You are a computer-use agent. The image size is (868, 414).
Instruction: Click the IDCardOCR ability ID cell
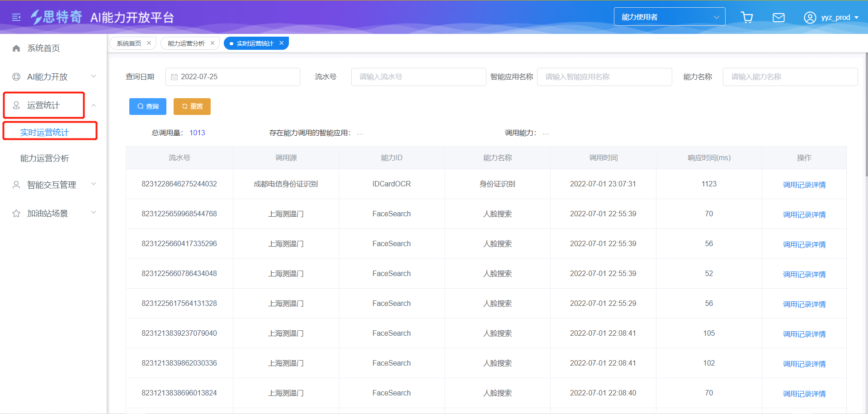point(392,184)
